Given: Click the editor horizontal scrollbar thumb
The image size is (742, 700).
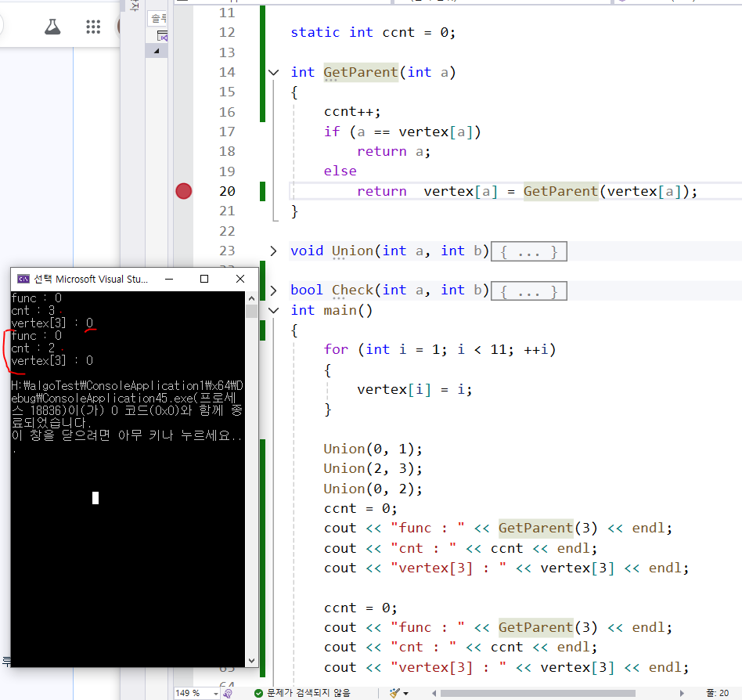Looking at the screenshot, I should tap(538, 694).
